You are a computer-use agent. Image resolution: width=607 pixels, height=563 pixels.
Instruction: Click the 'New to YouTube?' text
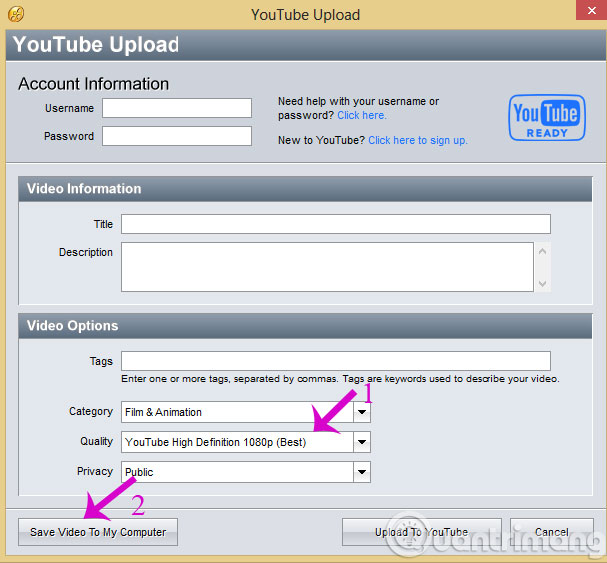[321, 140]
